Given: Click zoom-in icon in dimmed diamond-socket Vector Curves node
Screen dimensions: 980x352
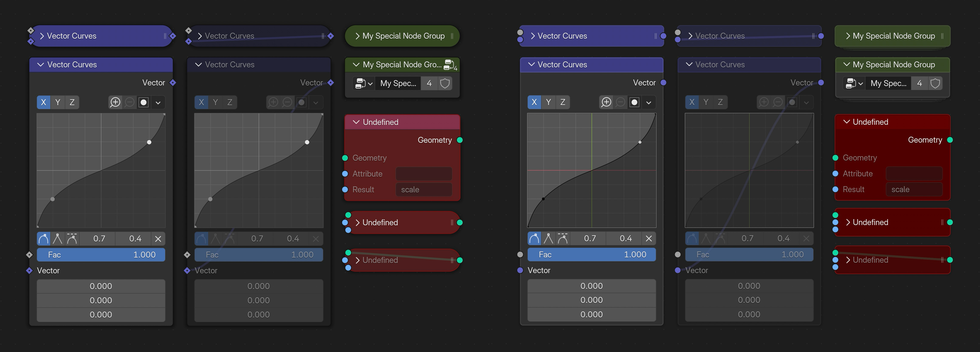Looking at the screenshot, I should (273, 102).
